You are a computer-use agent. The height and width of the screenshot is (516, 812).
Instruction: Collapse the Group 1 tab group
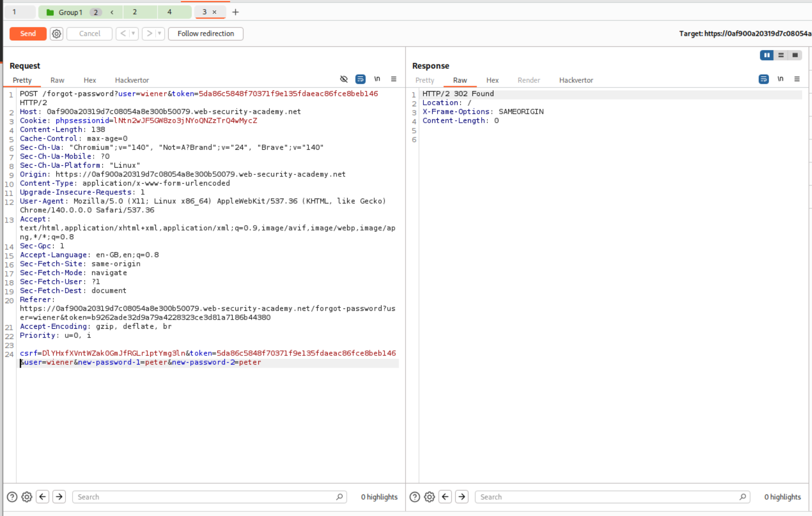click(x=112, y=12)
